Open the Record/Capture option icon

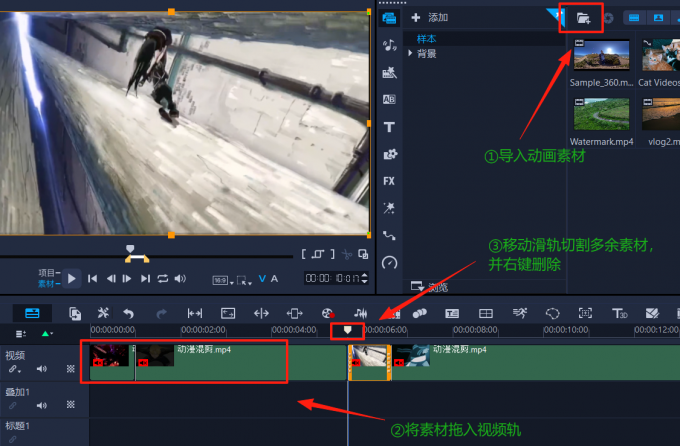[x=328, y=313]
